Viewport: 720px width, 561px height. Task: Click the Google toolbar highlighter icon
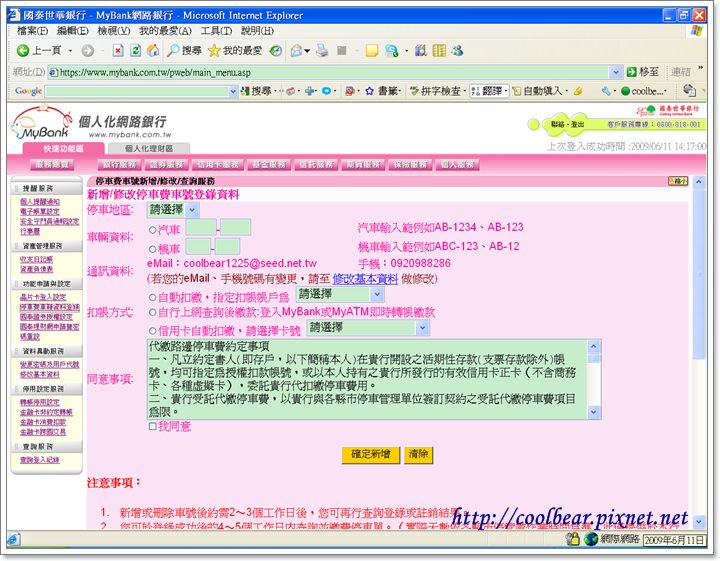point(578,91)
